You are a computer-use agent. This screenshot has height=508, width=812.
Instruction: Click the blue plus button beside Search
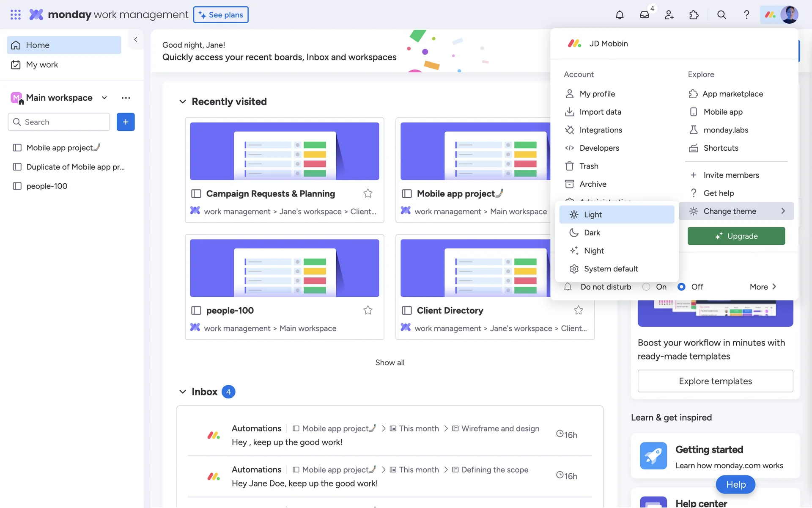(x=126, y=122)
